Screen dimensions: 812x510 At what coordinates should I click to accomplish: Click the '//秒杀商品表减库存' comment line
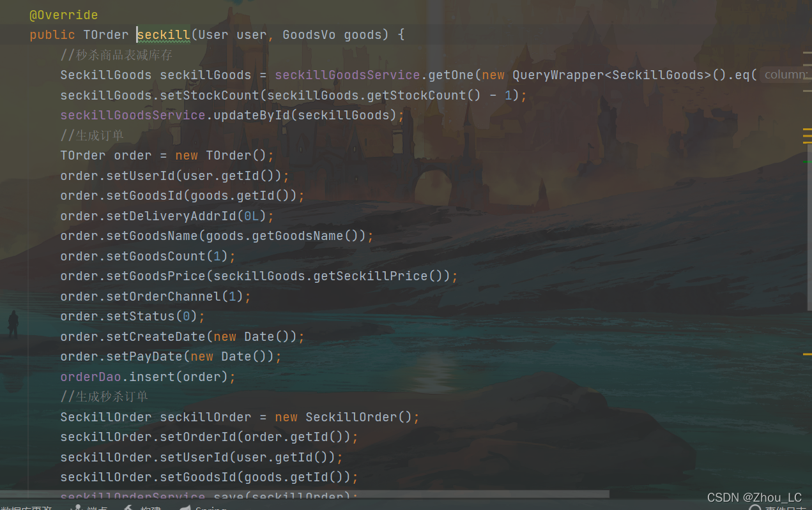click(x=116, y=55)
